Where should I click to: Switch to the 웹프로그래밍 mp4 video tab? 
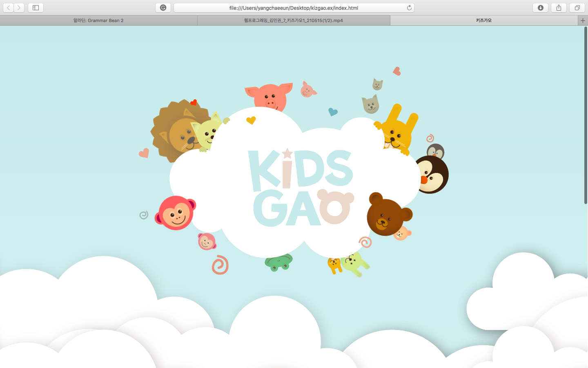294,20
